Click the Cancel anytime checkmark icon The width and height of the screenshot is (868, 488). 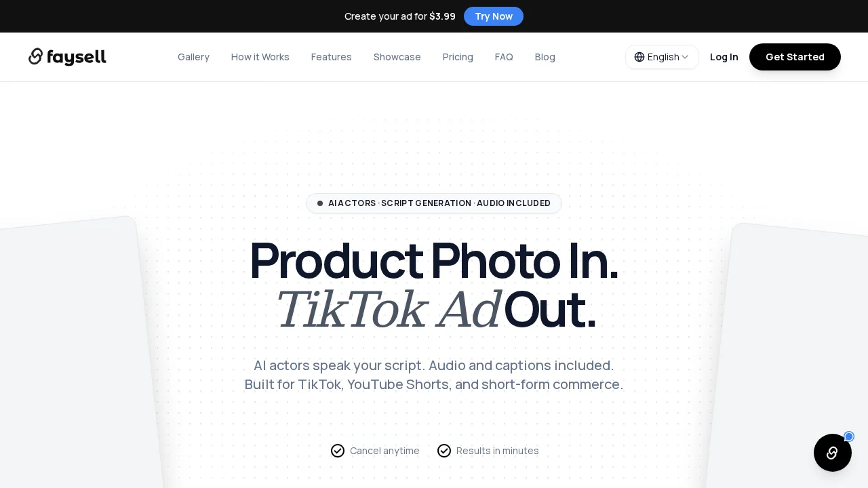tap(338, 451)
